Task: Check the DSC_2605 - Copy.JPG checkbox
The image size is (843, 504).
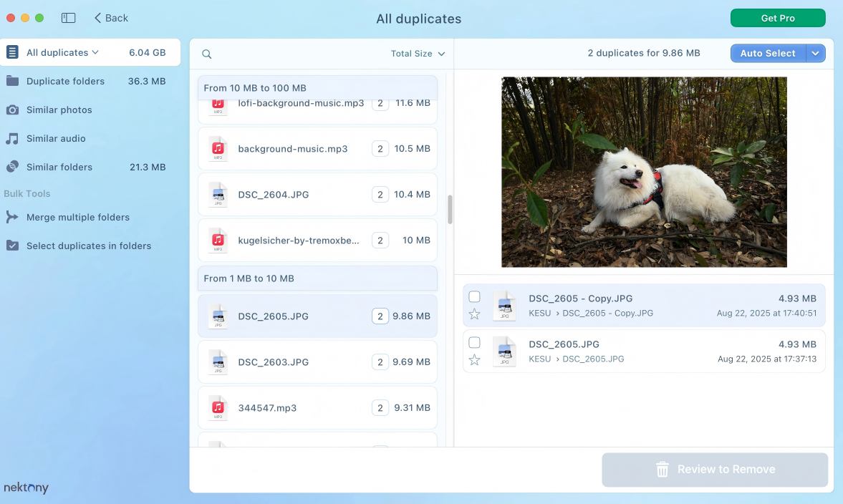Action: [474, 296]
